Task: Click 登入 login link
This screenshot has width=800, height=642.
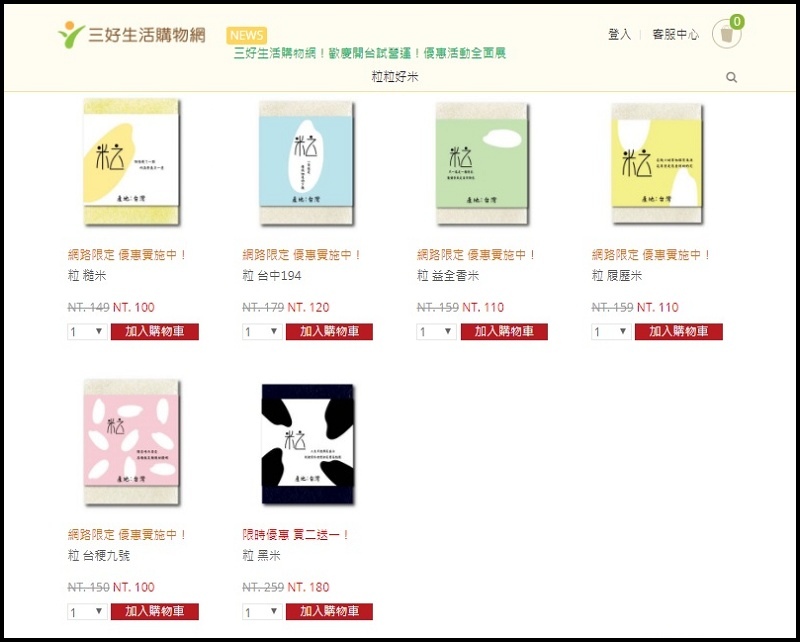Action: click(619, 35)
